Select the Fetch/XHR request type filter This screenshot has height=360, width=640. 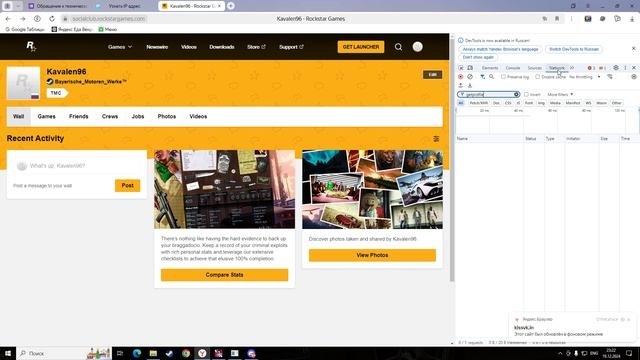coord(479,103)
